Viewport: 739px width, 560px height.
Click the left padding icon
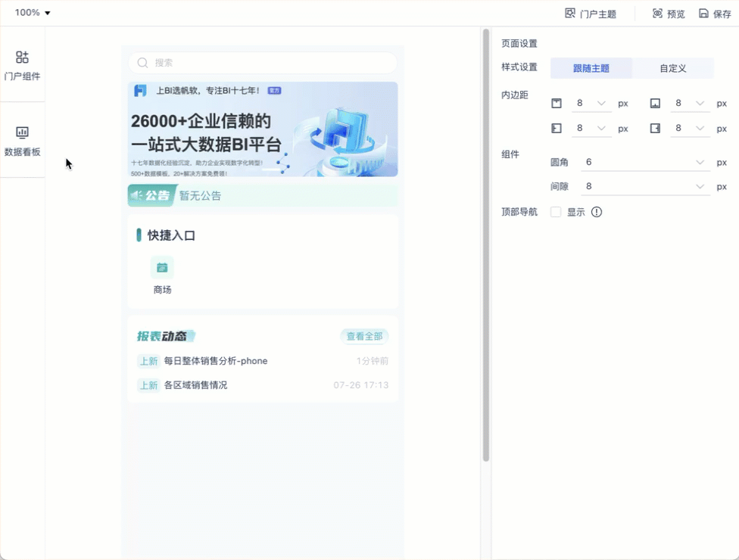coord(557,128)
